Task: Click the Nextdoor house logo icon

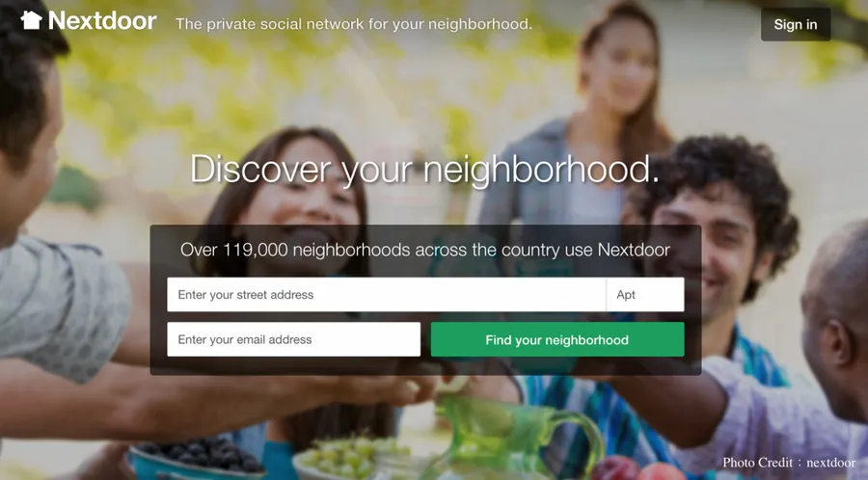Action: (31, 20)
